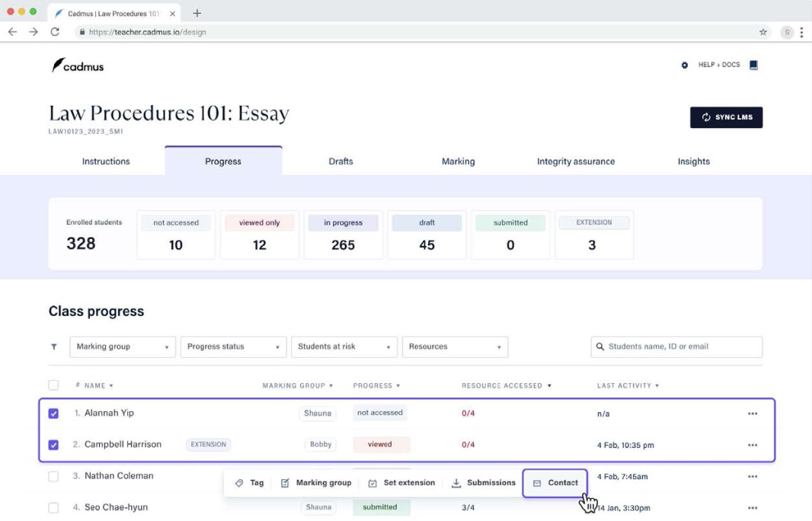812x521 pixels.
Task: Click the Sync LMS button
Action: click(x=726, y=117)
